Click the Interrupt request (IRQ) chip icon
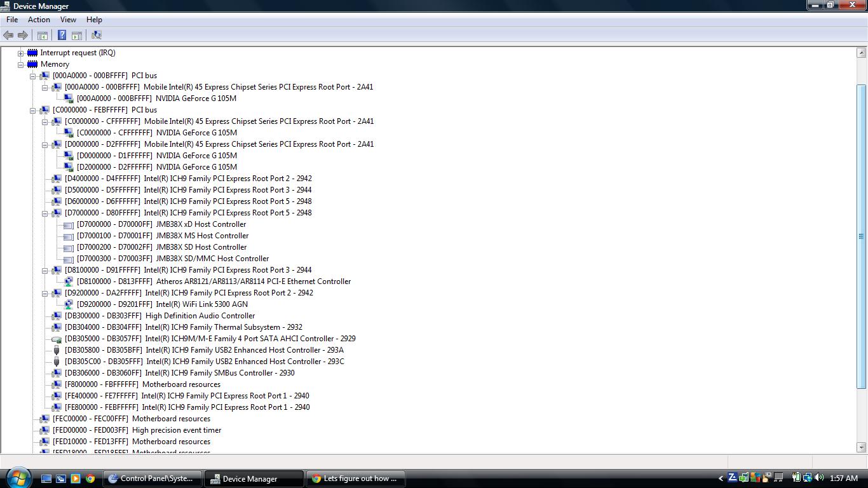868x488 pixels. (32, 53)
